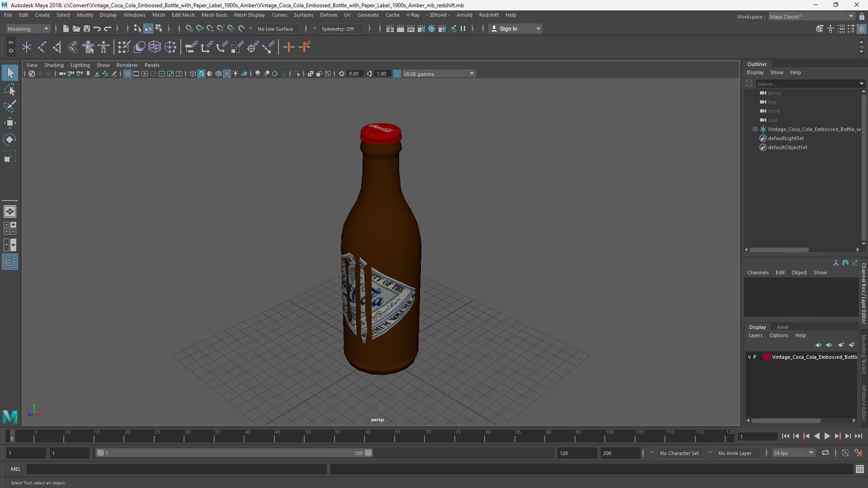Select the Scale tool in toolbox

[10, 156]
